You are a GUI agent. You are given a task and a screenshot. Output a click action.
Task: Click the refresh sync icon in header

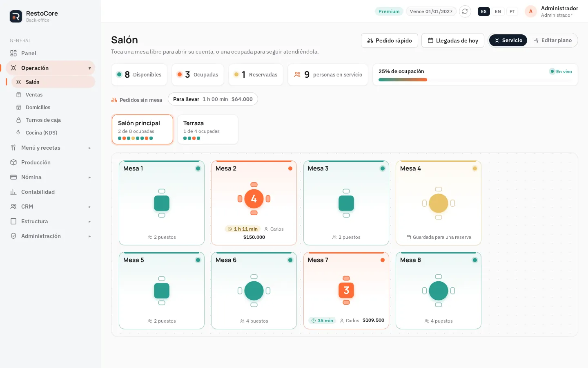[465, 11]
